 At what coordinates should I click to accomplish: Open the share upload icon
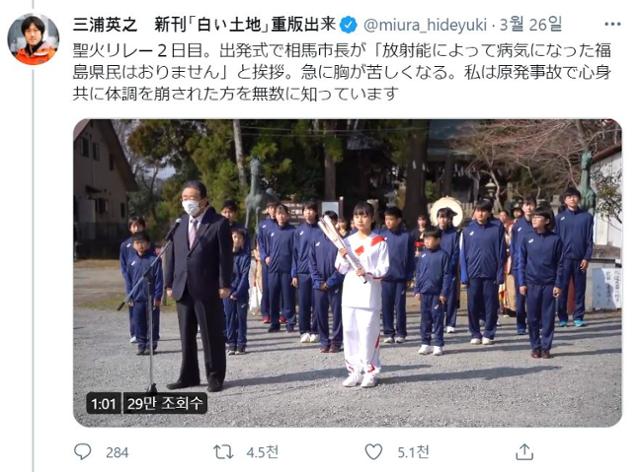(x=524, y=452)
